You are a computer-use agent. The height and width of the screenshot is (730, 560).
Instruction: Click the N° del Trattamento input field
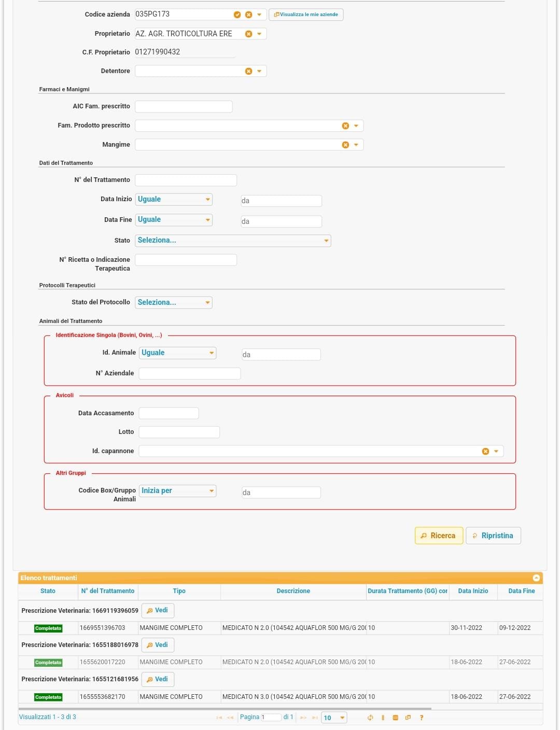click(186, 180)
